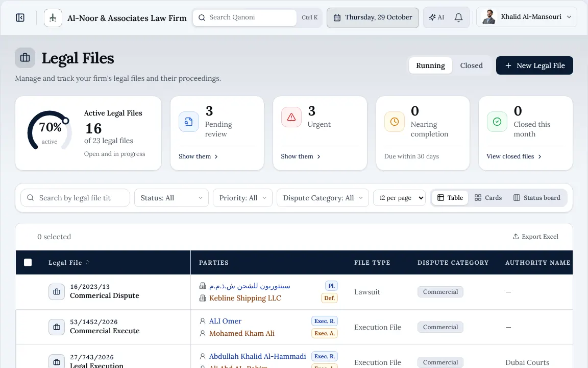Switch to Status board view
This screenshot has height=368, width=588.
536,198
